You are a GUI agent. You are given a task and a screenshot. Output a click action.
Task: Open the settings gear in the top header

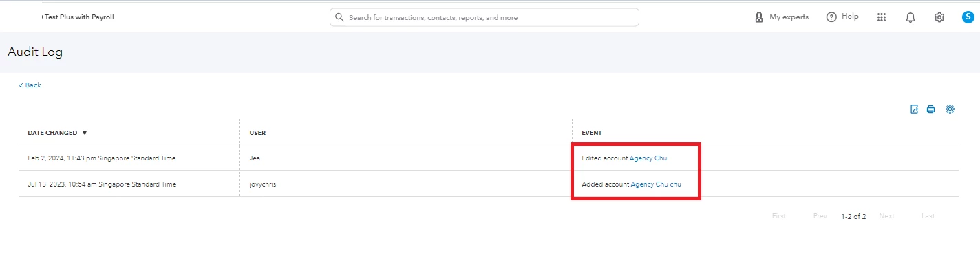pos(939,17)
